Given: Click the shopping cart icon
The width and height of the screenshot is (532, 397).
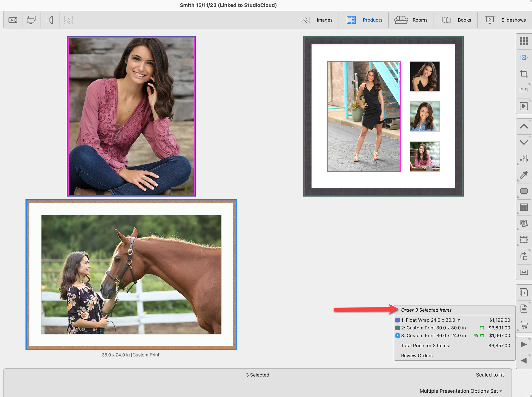Looking at the screenshot, I should tap(524, 325).
